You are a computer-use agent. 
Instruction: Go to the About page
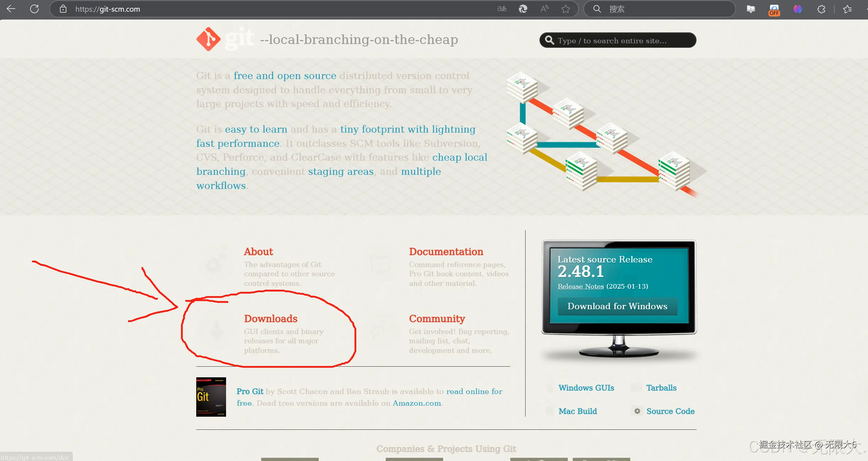click(258, 251)
